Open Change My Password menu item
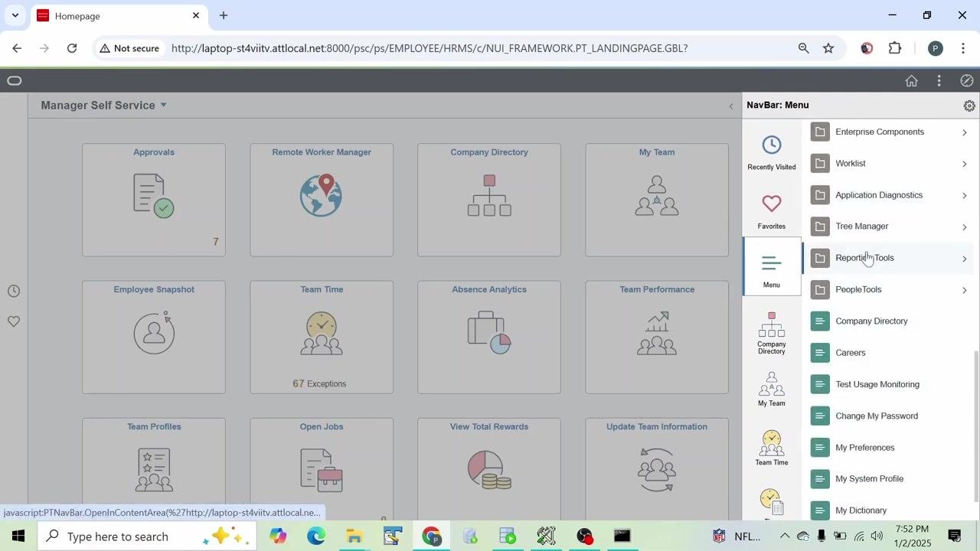Viewport: 980px width, 551px height. click(x=888, y=416)
